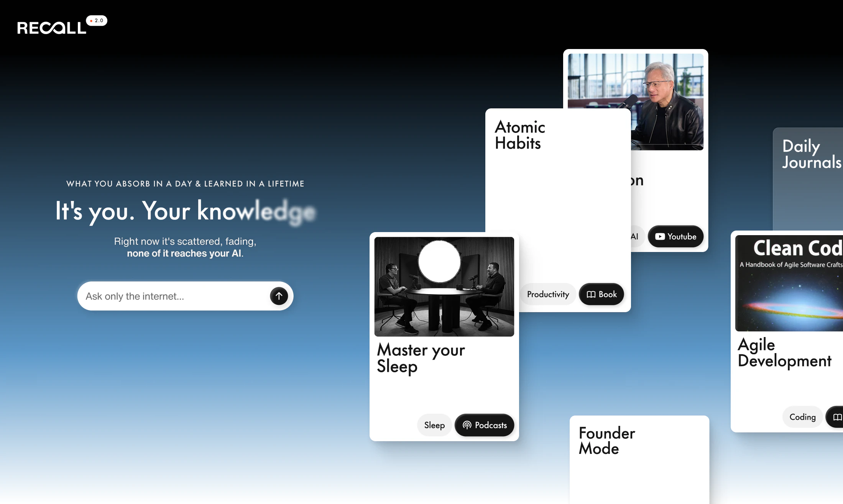Open the Founder Mode card

pyautogui.click(x=639, y=460)
